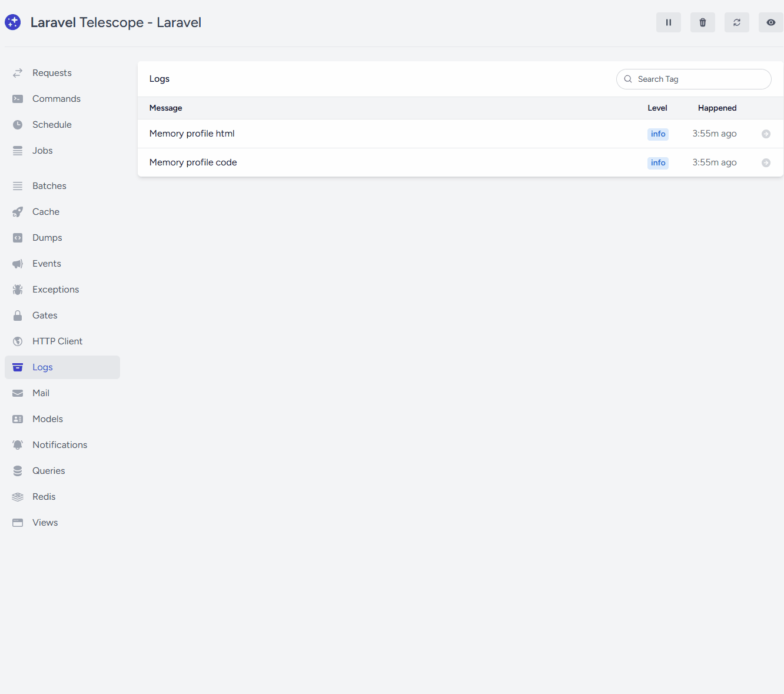This screenshot has width=784, height=694.
Task: Click the Mail envelope icon
Action: pyautogui.click(x=18, y=393)
